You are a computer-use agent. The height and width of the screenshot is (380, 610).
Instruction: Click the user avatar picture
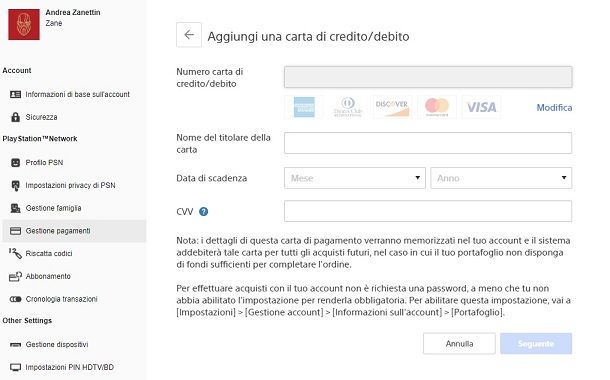pyautogui.click(x=24, y=25)
